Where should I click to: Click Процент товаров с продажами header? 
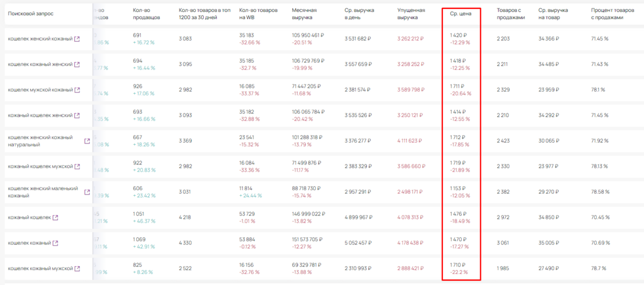click(x=613, y=14)
